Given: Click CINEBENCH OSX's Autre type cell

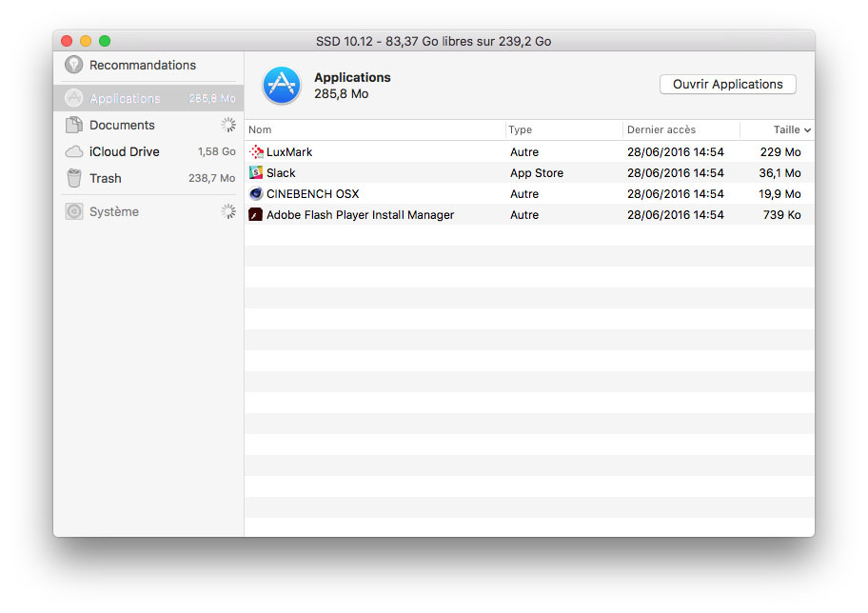Looking at the screenshot, I should (524, 194).
